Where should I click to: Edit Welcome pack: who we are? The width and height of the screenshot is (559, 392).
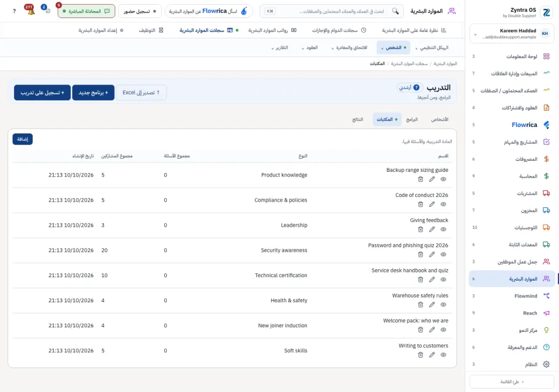click(x=432, y=330)
